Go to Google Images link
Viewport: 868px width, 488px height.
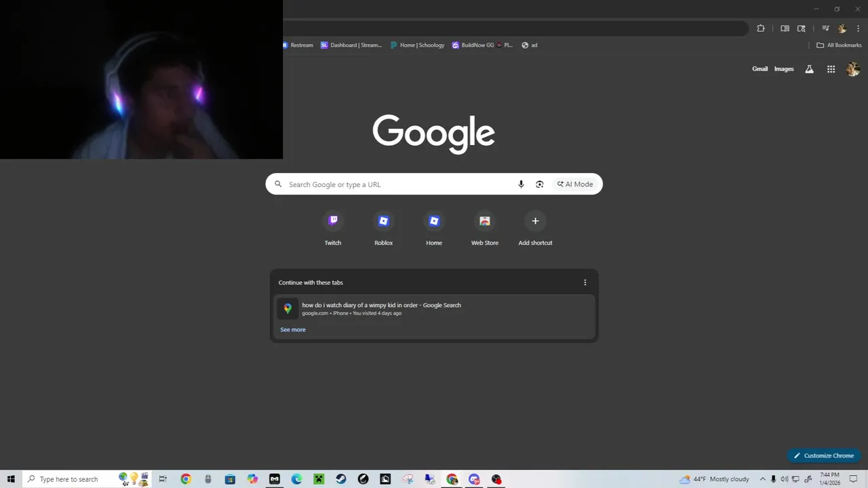(784, 69)
